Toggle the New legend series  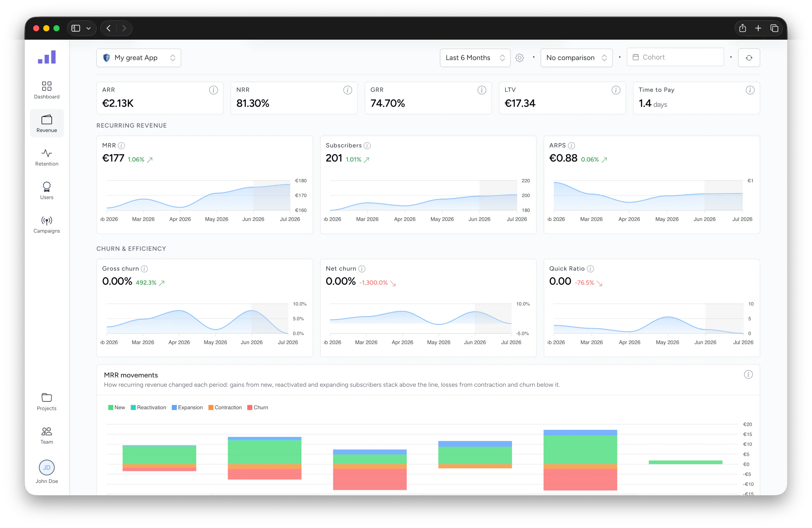point(116,407)
